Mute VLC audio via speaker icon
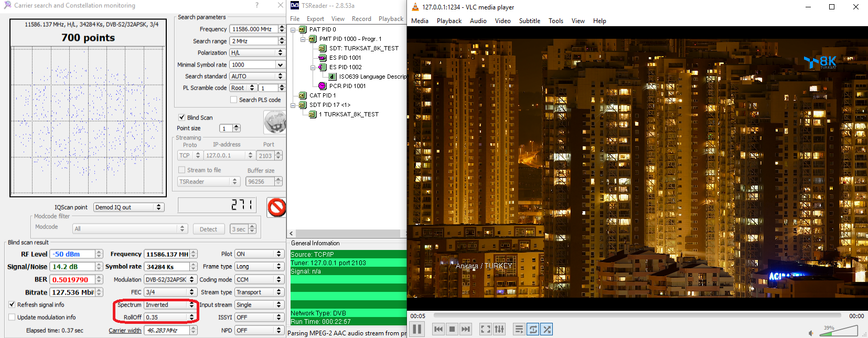The width and height of the screenshot is (868, 338). tap(811, 333)
